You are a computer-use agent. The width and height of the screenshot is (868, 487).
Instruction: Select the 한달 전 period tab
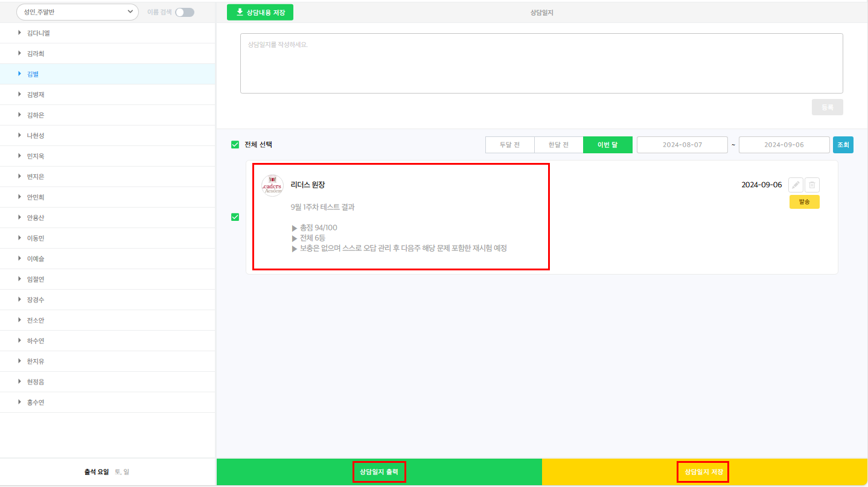558,145
